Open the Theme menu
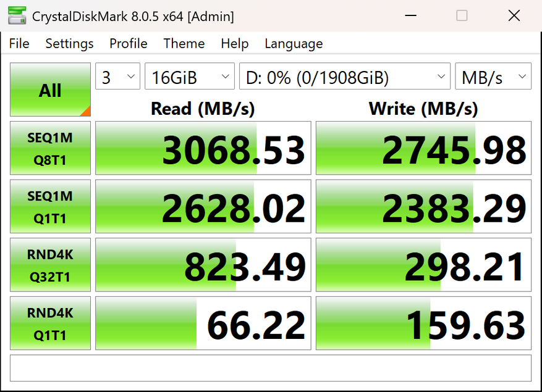 coord(184,44)
